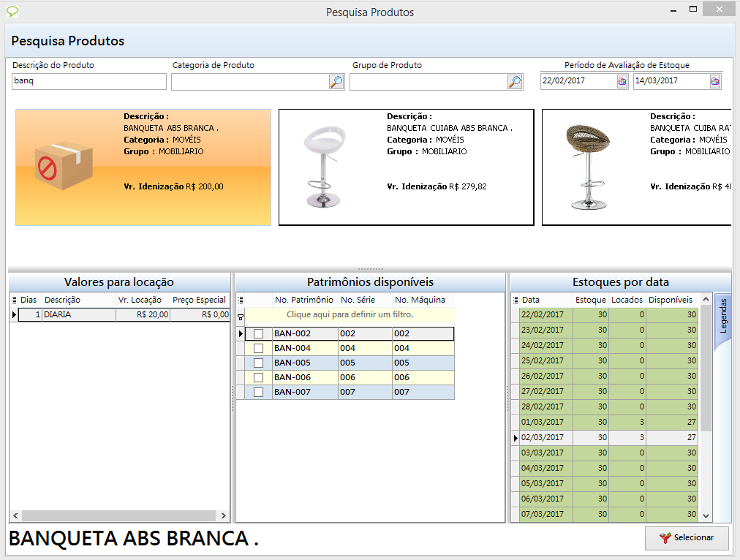
Task: Select the BAN-007 checkbox
Action: tap(258, 393)
